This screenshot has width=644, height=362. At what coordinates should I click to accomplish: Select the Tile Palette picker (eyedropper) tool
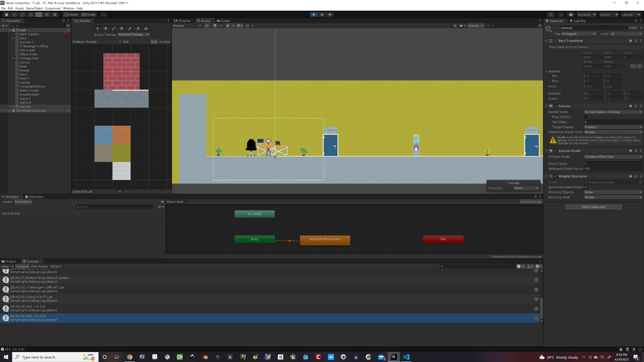click(130, 29)
